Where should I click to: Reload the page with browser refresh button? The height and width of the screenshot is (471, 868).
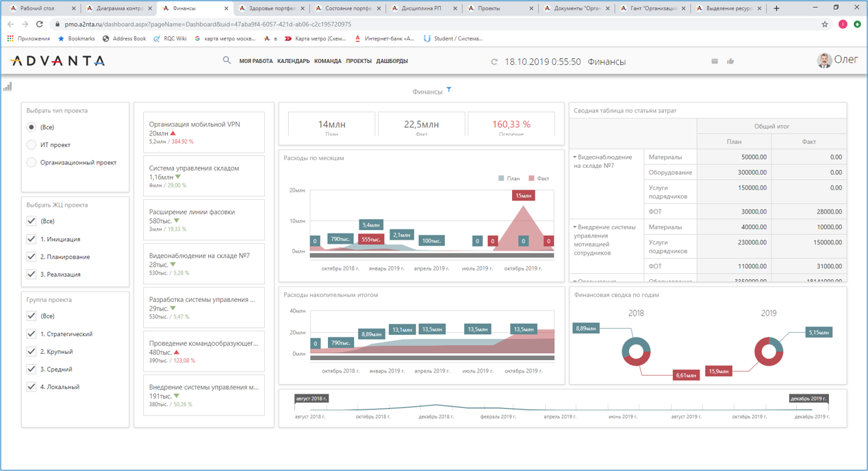(x=40, y=24)
